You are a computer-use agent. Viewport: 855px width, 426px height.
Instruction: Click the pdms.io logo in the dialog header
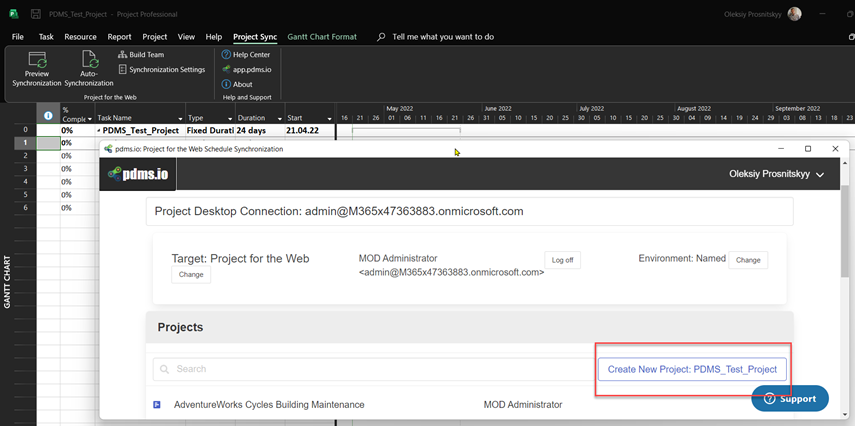[x=138, y=174]
